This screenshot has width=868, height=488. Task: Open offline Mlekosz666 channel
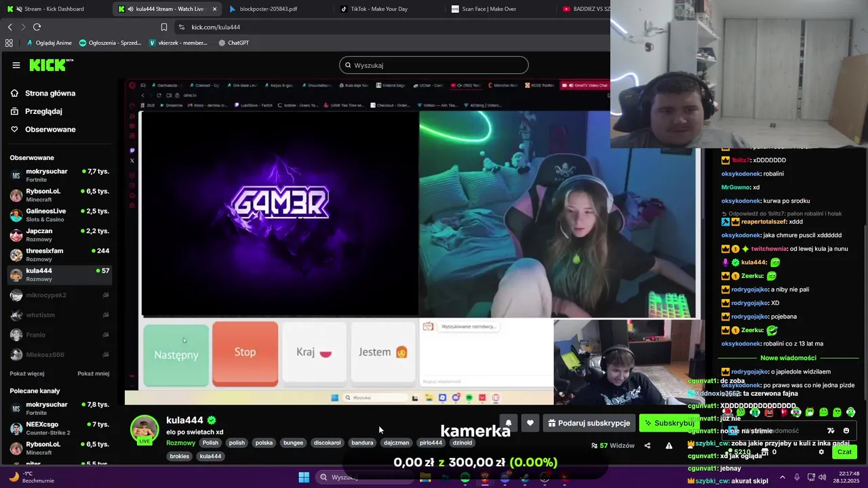(60, 354)
